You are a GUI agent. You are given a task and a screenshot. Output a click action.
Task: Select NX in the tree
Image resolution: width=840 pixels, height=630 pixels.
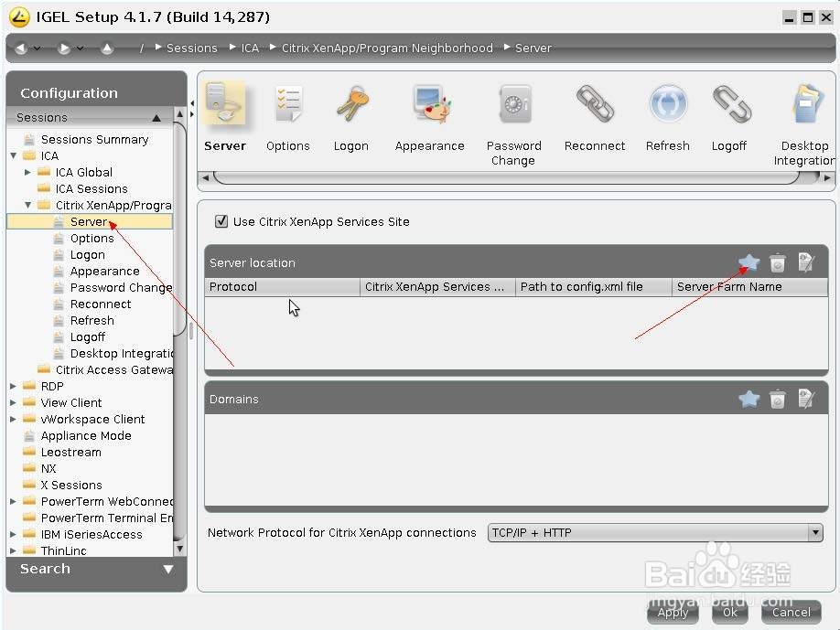coord(48,468)
